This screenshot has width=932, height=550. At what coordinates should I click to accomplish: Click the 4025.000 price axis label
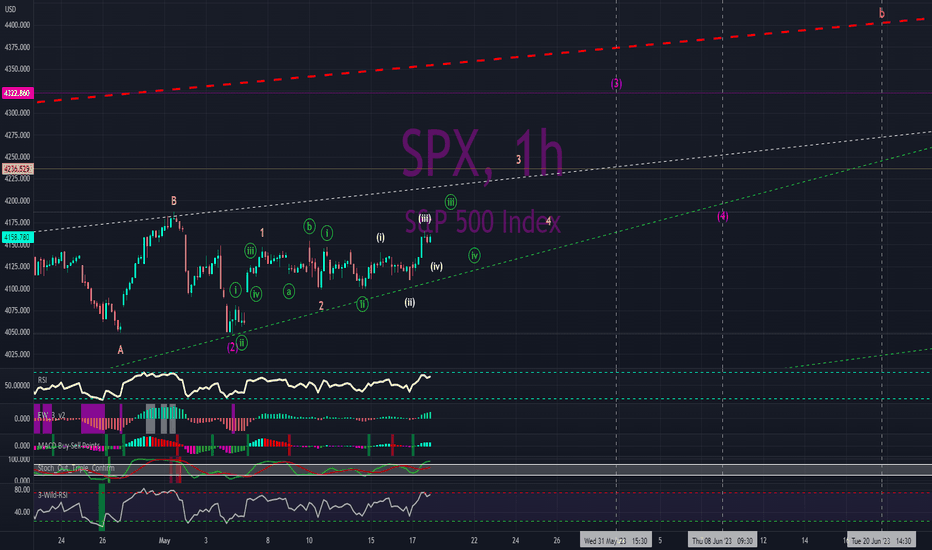[17, 354]
